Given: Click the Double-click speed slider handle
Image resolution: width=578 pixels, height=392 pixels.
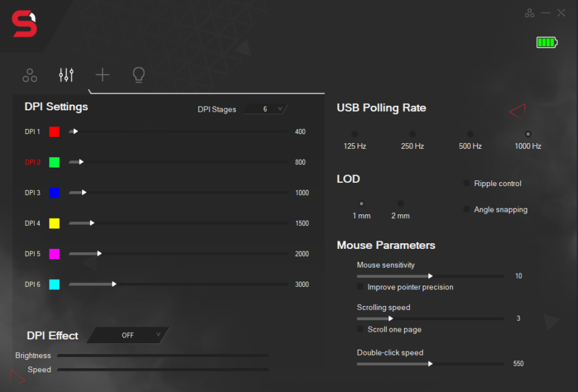Looking at the screenshot, I should pos(430,364).
